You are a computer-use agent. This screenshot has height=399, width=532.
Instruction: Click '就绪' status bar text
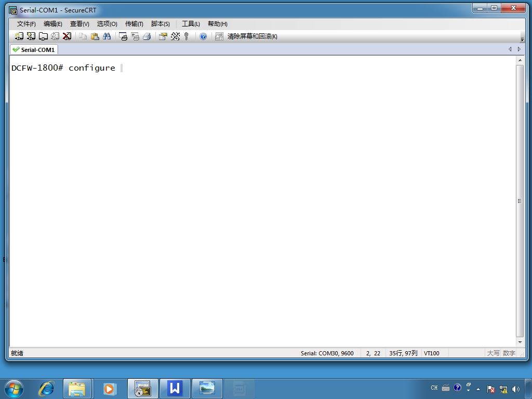17,353
